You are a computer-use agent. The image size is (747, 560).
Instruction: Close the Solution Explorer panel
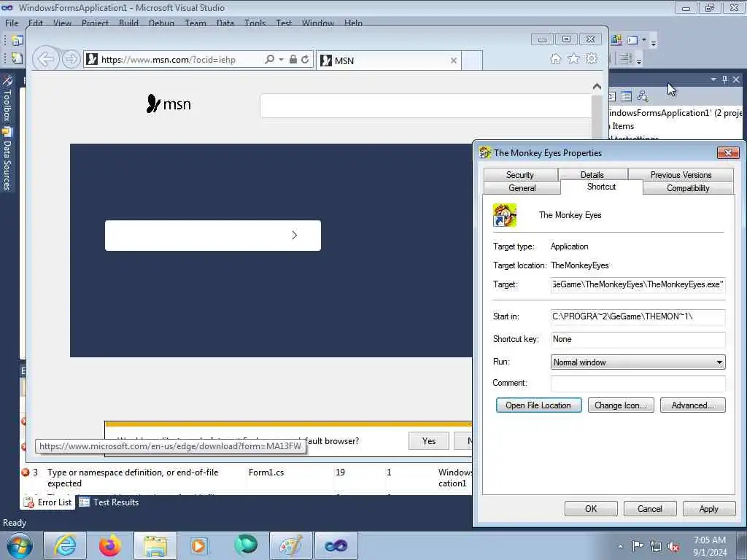pos(736,79)
